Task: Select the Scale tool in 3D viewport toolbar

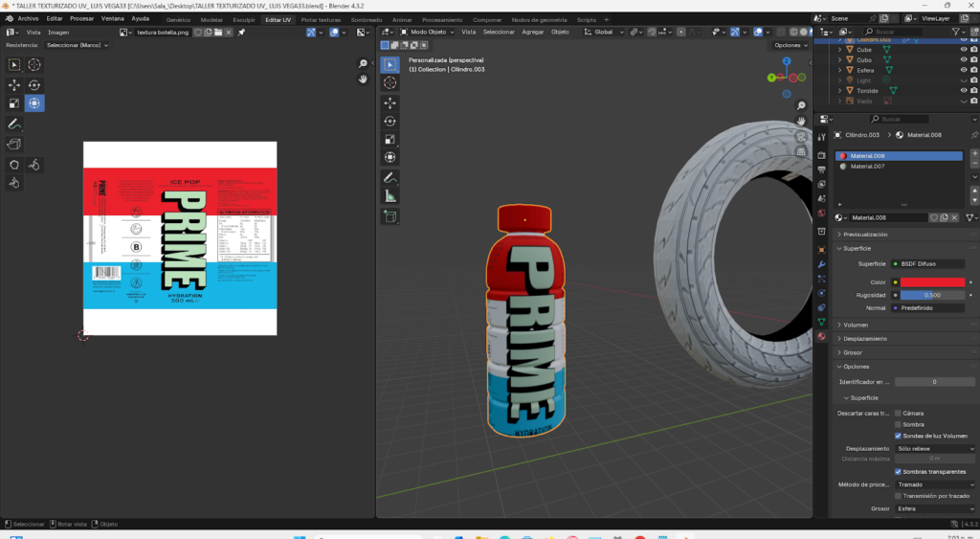Action: (x=390, y=140)
